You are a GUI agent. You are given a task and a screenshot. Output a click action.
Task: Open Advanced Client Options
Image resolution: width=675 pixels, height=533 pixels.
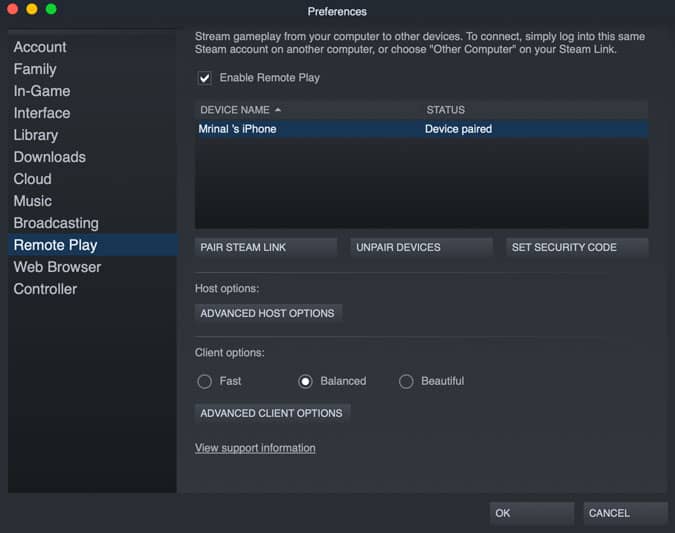(x=272, y=413)
